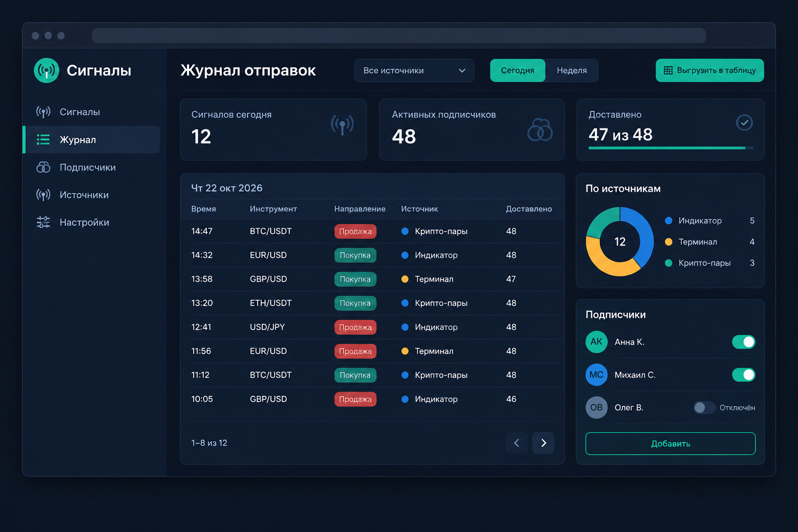Sort by Инструмент column header
Image resolution: width=798 pixels, height=532 pixels.
coord(273,209)
